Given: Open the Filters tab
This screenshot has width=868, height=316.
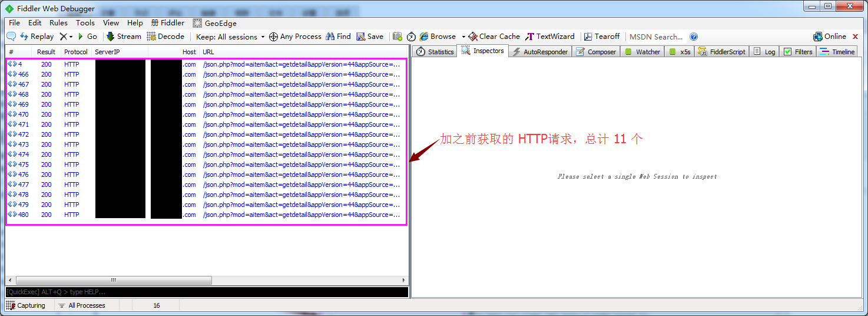Looking at the screenshot, I should pos(798,52).
